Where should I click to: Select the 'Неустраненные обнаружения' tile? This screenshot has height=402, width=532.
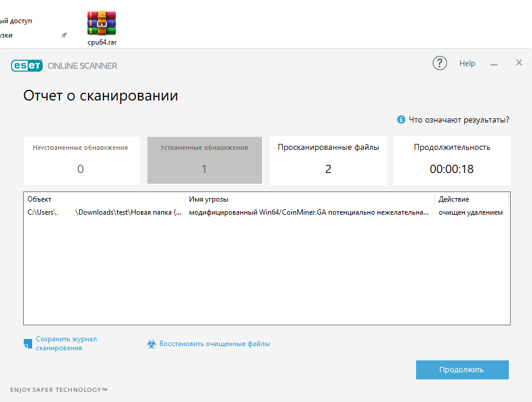81,161
